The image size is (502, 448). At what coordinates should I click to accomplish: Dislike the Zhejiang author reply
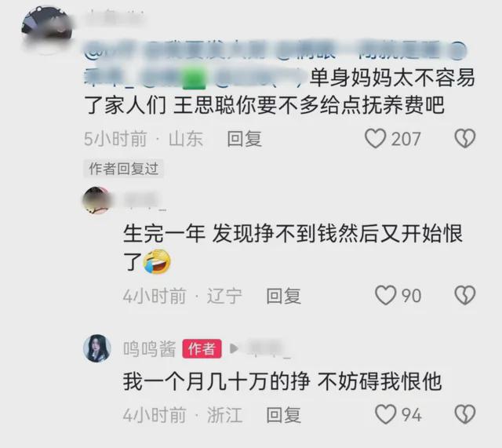coord(465,414)
